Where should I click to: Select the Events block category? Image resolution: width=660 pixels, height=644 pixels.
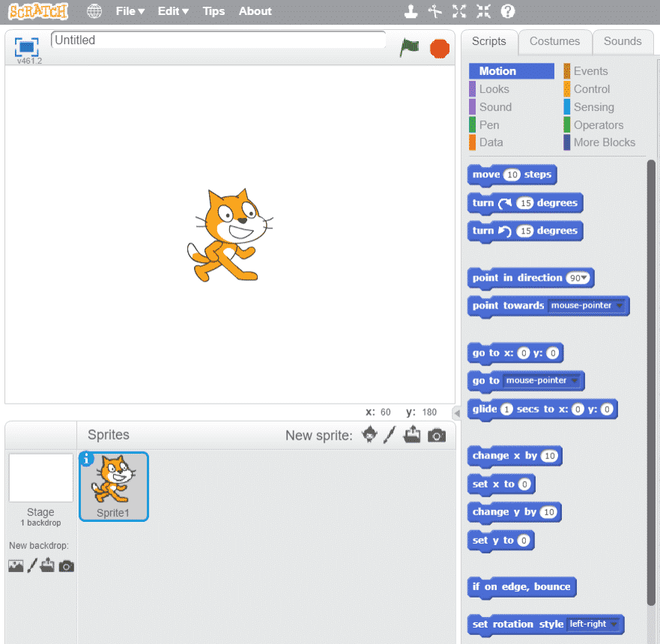pyautogui.click(x=590, y=71)
